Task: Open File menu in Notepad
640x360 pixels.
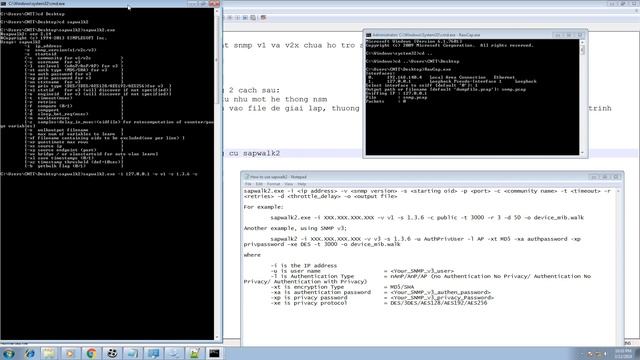Action: pos(248,184)
